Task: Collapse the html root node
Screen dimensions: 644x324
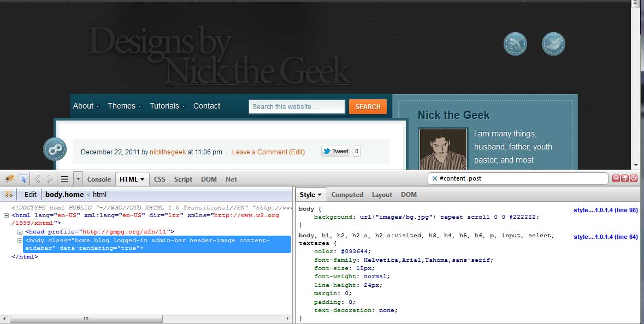Action: tap(6, 215)
